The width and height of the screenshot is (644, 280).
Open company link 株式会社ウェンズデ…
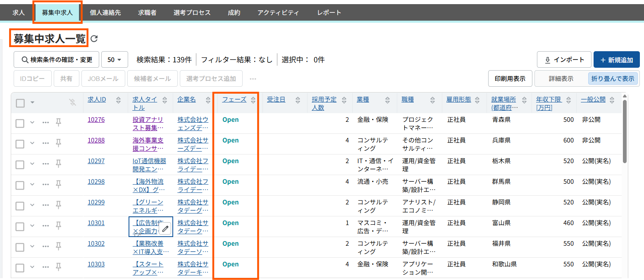click(193, 123)
